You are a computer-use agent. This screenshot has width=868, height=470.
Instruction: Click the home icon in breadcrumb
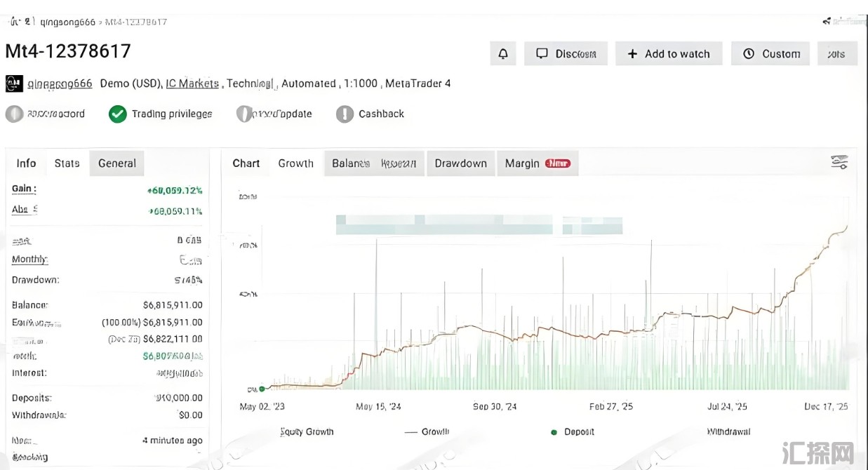tap(15, 22)
